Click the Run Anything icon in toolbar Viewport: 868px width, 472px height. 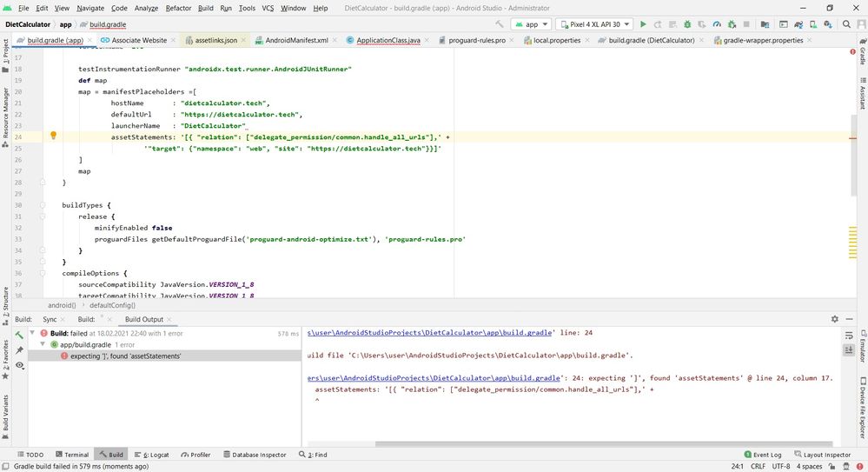(x=784, y=24)
